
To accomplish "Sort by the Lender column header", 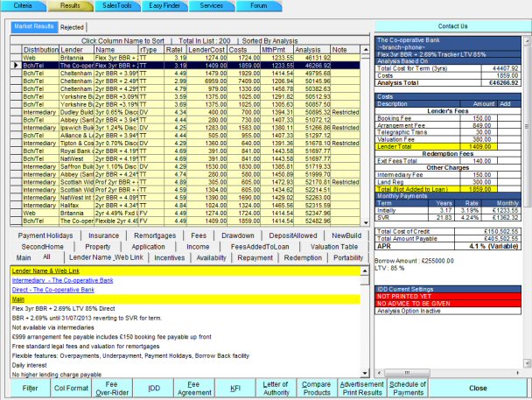I will coord(77,50).
